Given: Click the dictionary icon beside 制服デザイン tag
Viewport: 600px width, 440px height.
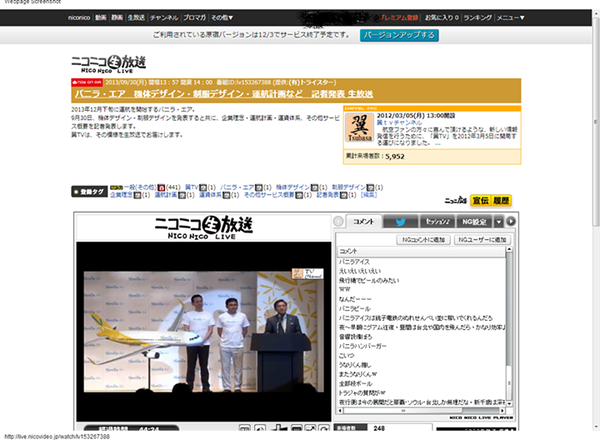Looking at the screenshot, I should pyautogui.click(x=370, y=188).
